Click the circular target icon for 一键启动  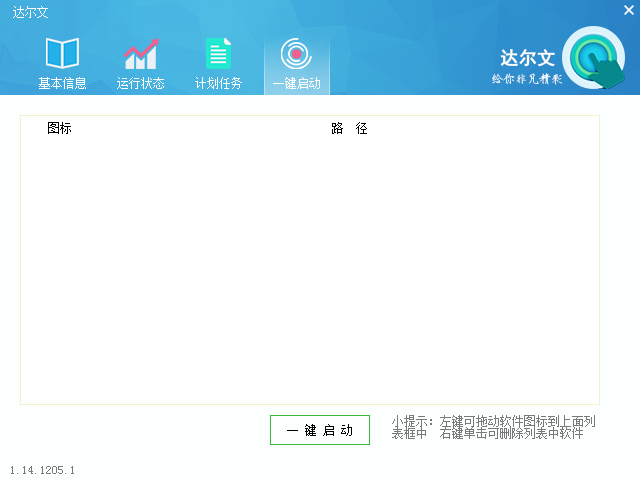click(296, 53)
